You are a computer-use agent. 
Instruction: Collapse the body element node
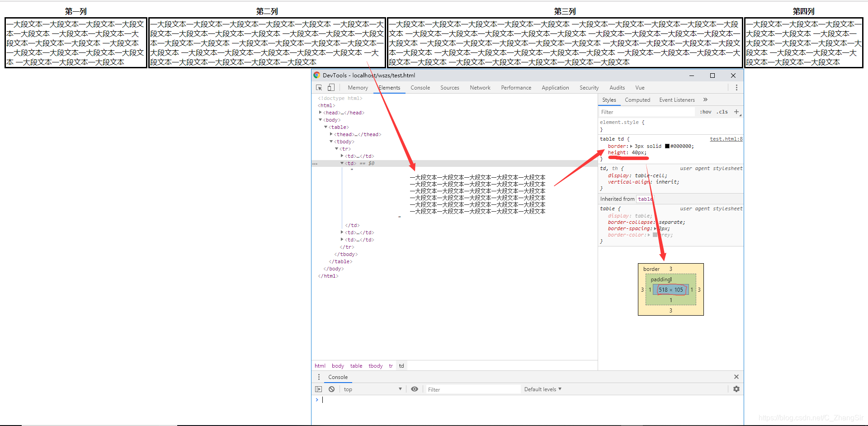(x=321, y=120)
